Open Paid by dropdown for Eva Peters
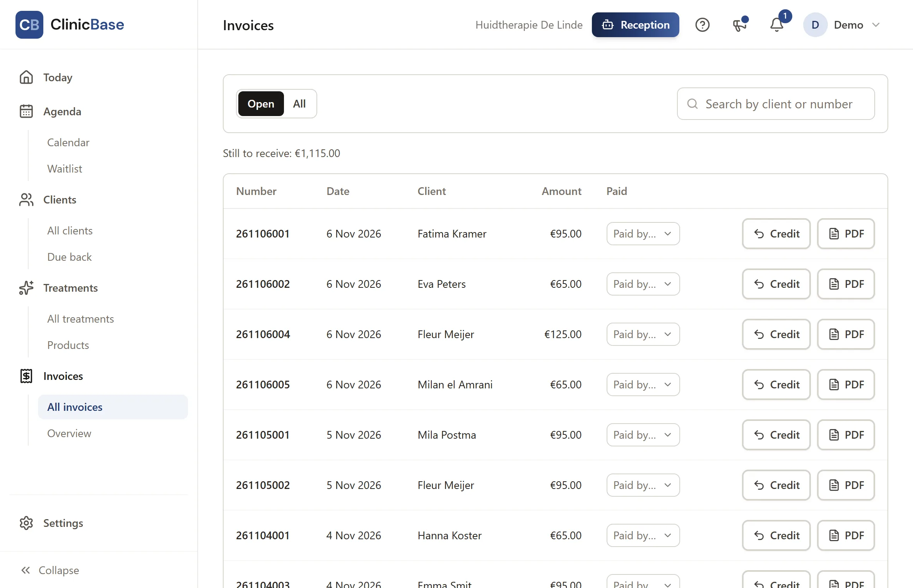This screenshot has width=913, height=588. point(643,284)
